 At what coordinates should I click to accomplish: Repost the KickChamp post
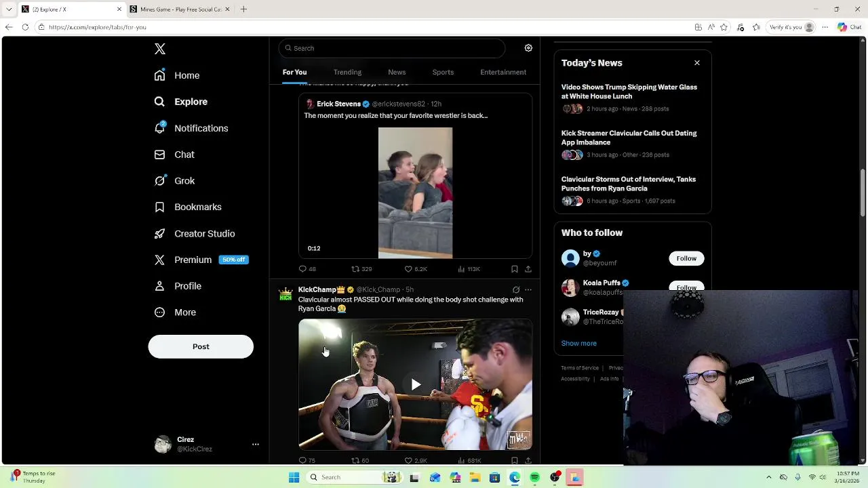[x=360, y=460]
